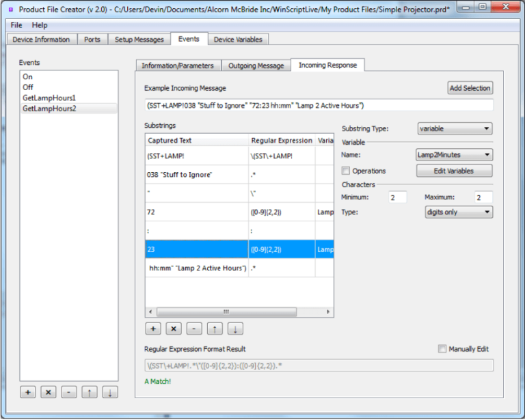This screenshot has width=525, height=420.
Task: Switch to the Outgoing Message tab
Action: [x=256, y=66]
